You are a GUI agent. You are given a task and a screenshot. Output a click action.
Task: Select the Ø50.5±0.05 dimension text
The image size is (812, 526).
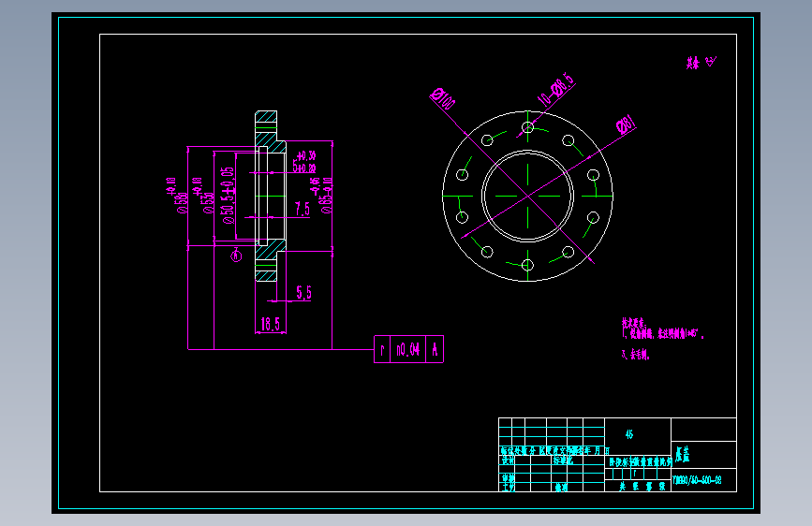pos(228,196)
